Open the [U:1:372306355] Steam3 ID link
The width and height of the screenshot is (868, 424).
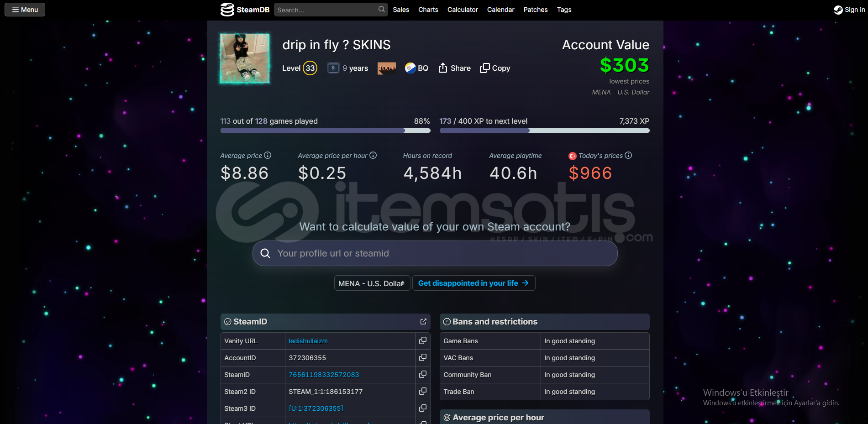(x=316, y=408)
